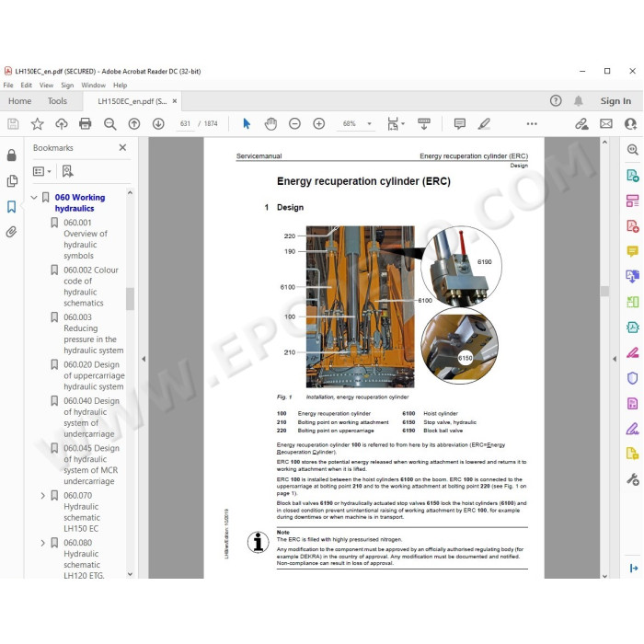Image resolution: width=644 pixels, height=644 pixels.
Task: Open bookmark options dropdown menu
Action: pos(42,171)
